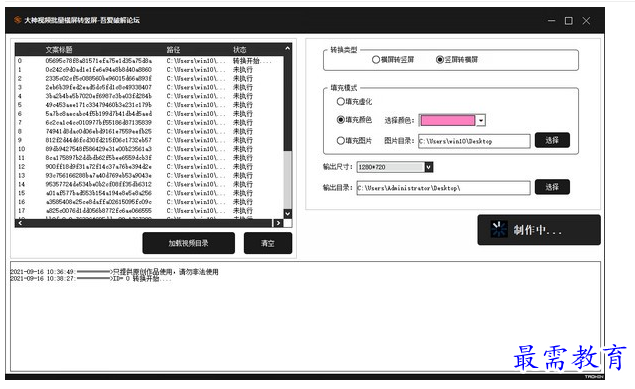Click list scroll-down arrow
635x389 pixels.
pyautogui.click(x=288, y=213)
